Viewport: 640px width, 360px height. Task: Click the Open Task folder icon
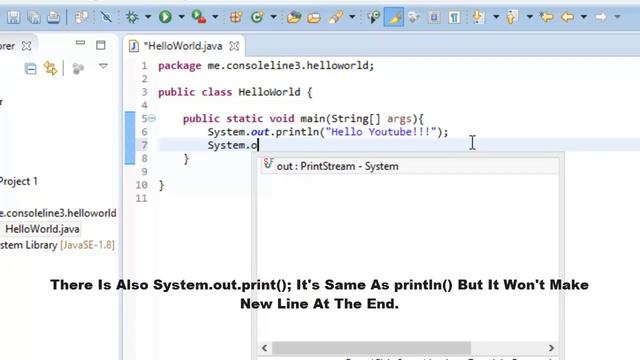(x=313, y=17)
